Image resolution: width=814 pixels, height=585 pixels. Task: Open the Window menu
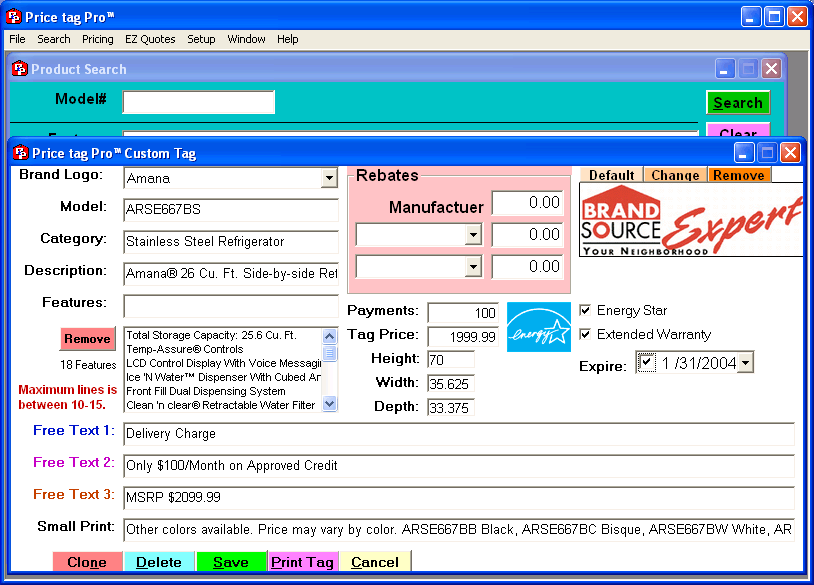pyautogui.click(x=246, y=39)
